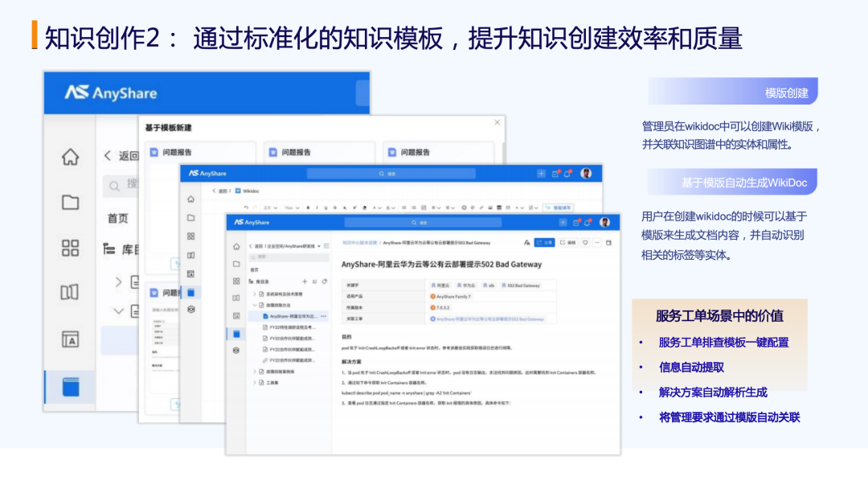
Task: Click the 模版创建 label on the slide
Action: (x=787, y=93)
